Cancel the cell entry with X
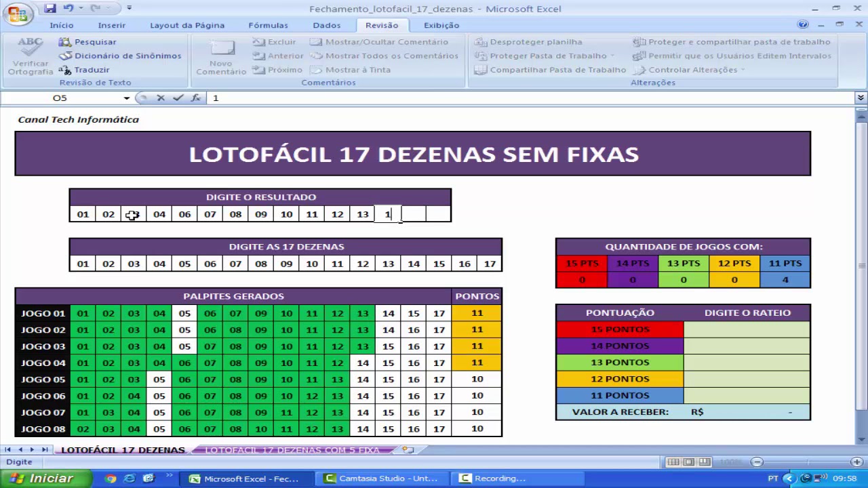This screenshot has width=868, height=488. 161,98
